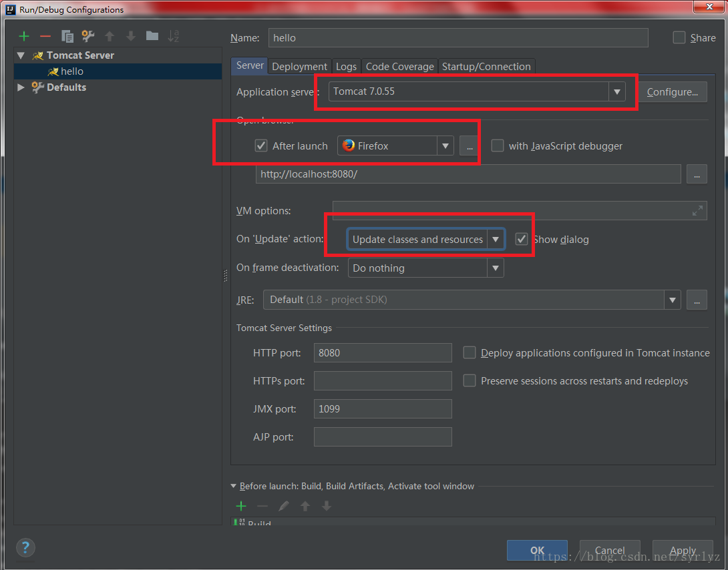Click into Name field containing hello
Screen dimensions: 728x570
[x=458, y=38]
